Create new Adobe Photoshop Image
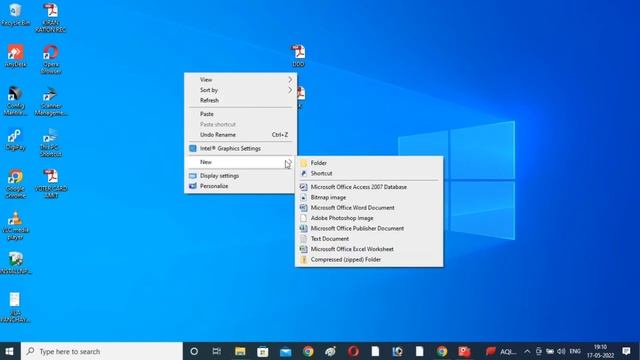This screenshot has width=640, height=360. (x=369, y=218)
